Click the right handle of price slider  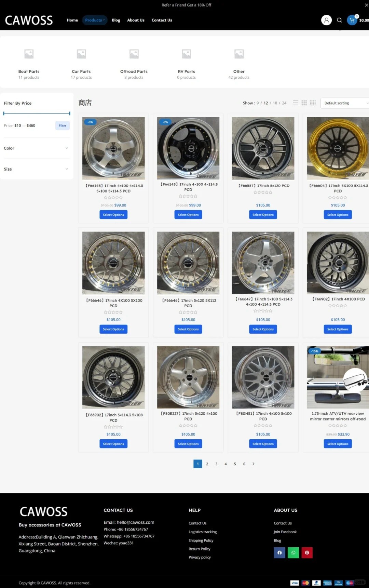(70, 113)
